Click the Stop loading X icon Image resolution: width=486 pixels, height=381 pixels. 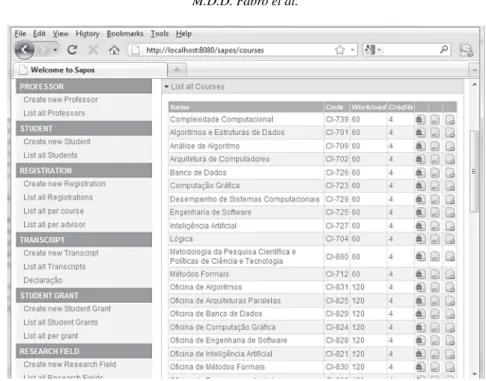[93, 50]
